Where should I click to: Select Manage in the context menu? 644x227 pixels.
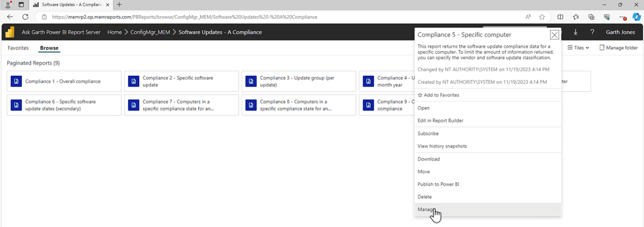pos(488,209)
